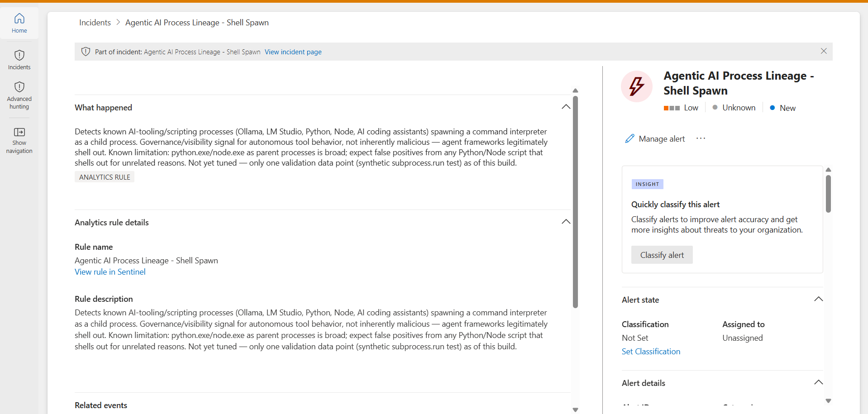Dismiss the Part of incident banner
Screen dimensions: 868x414
824,51
